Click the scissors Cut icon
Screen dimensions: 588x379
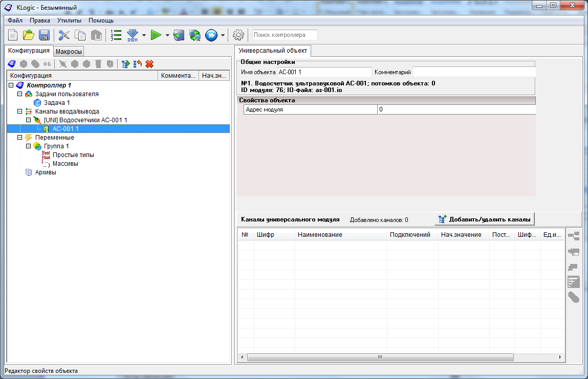[64, 35]
